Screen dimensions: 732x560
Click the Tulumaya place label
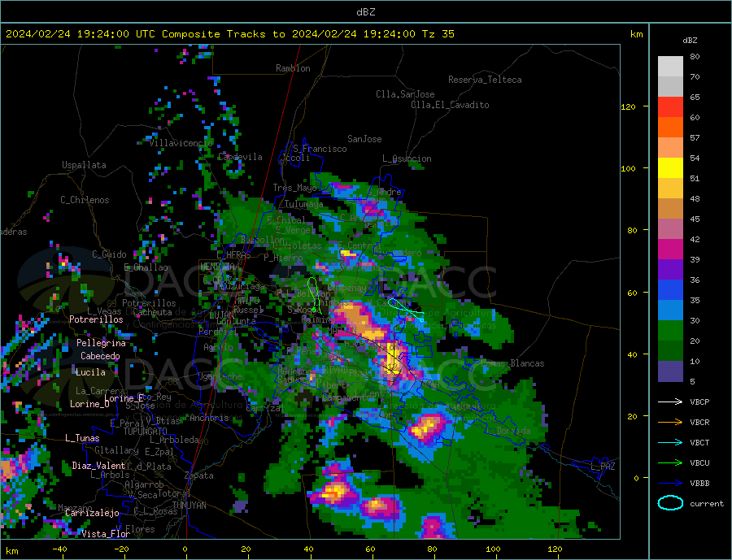304,204
